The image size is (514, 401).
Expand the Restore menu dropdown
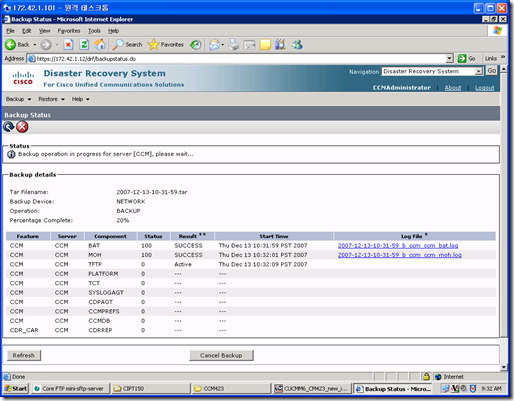[x=51, y=99]
